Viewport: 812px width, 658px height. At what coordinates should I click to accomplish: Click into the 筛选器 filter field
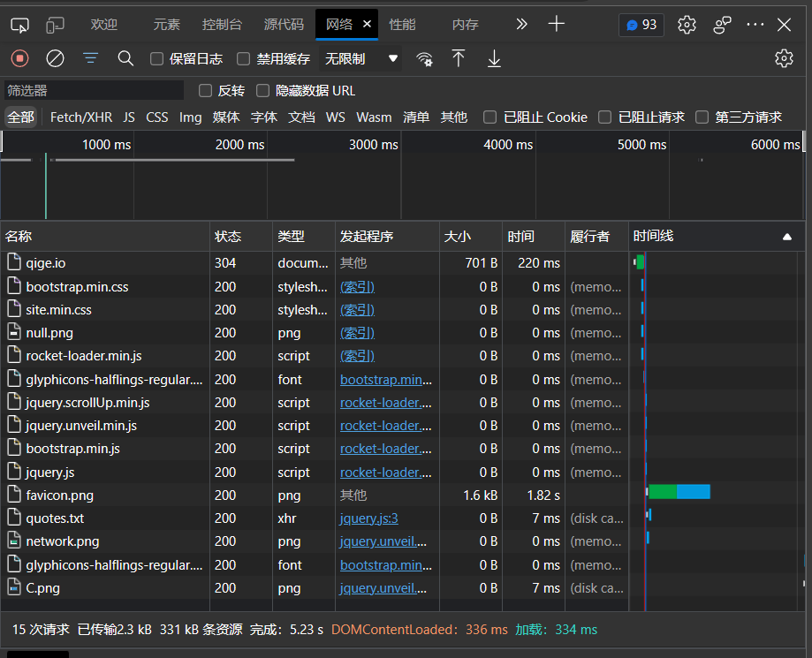[x=94, y=90]
